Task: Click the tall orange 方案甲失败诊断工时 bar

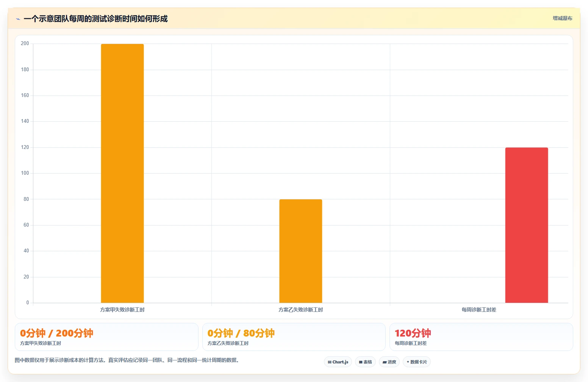Action: tap(122, 173)
